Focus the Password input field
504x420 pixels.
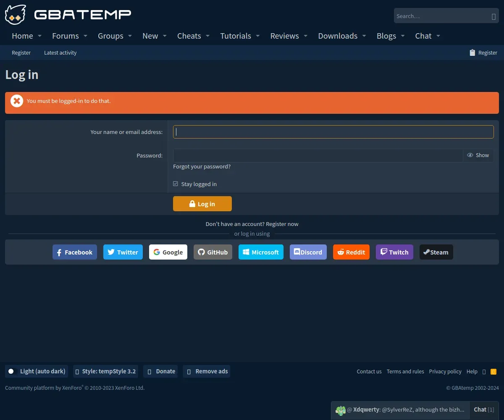click(x=318, y=155)
